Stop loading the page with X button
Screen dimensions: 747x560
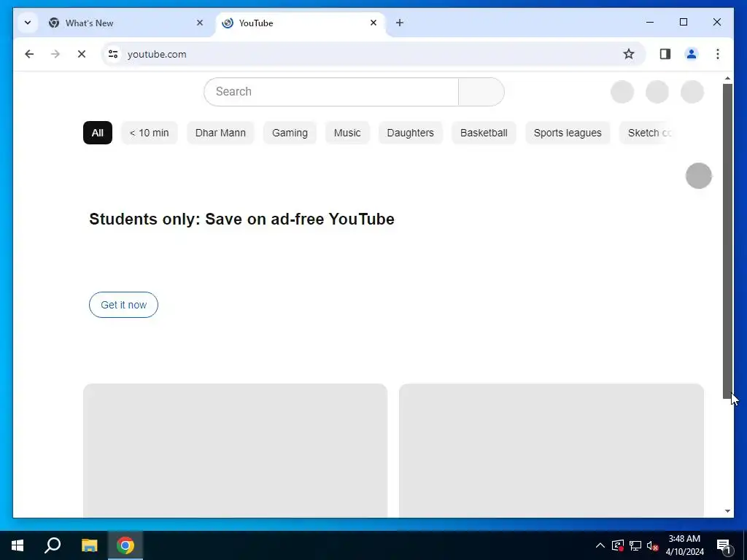[82, 54]
